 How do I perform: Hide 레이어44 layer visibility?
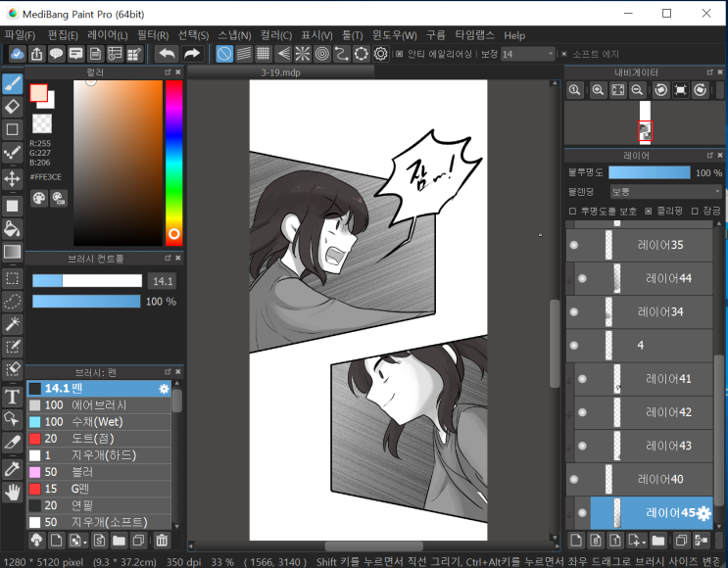[x=582, y=278]
